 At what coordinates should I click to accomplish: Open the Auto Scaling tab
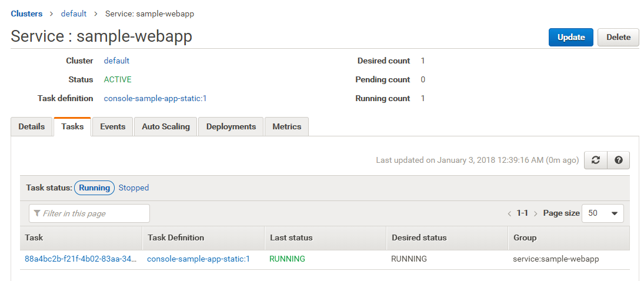click(x=166, y=127)
